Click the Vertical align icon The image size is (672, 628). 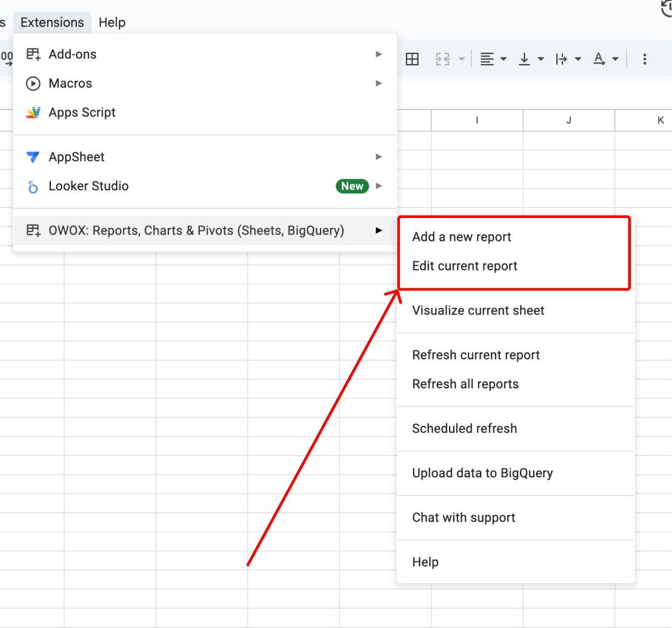click(524, 59)
